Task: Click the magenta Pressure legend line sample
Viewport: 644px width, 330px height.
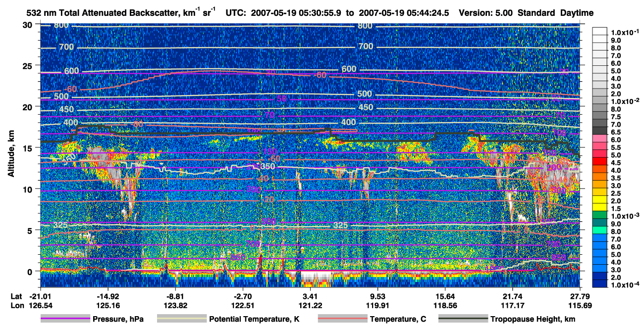Action: tap(65, 319)
